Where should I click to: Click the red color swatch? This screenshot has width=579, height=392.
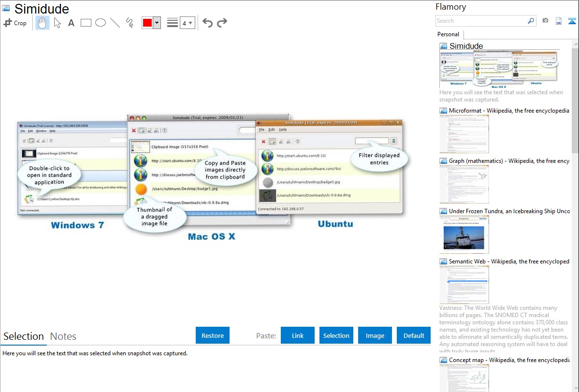pos(147,23)
